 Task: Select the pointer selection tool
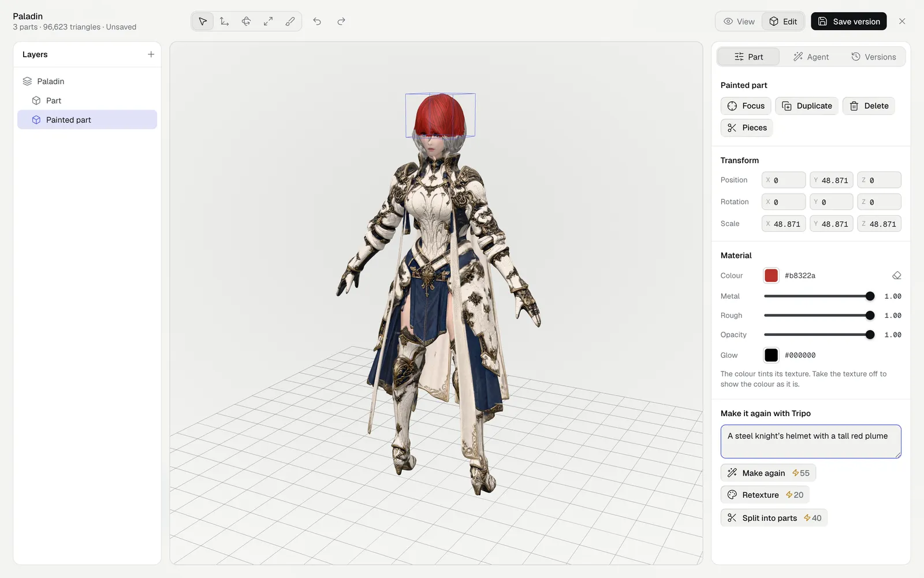(x=203, y=21)
